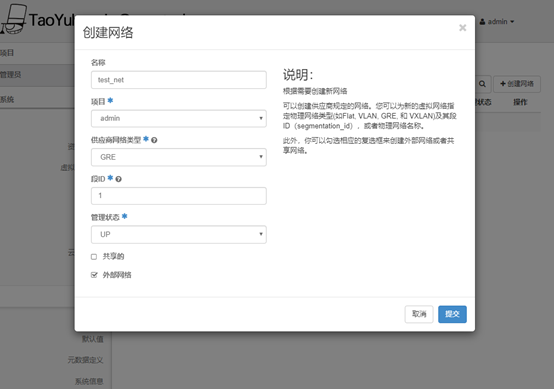Click the +创建网络 button in the background page
Viewport: 554px width, 389px height.
pos(517,84)
